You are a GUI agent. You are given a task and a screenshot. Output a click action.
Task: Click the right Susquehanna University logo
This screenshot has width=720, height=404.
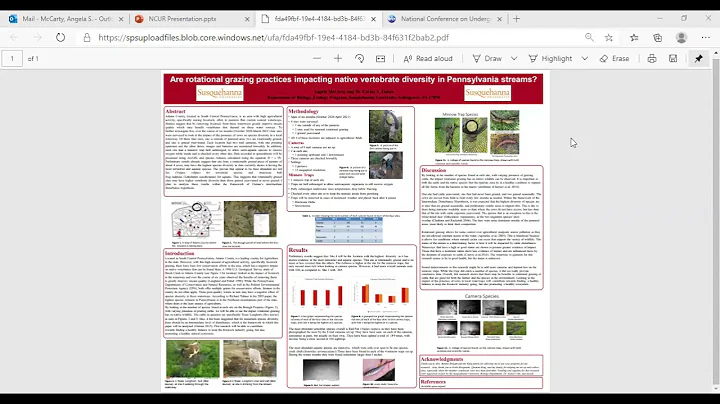pyautogui.click(x=487, y=93)
